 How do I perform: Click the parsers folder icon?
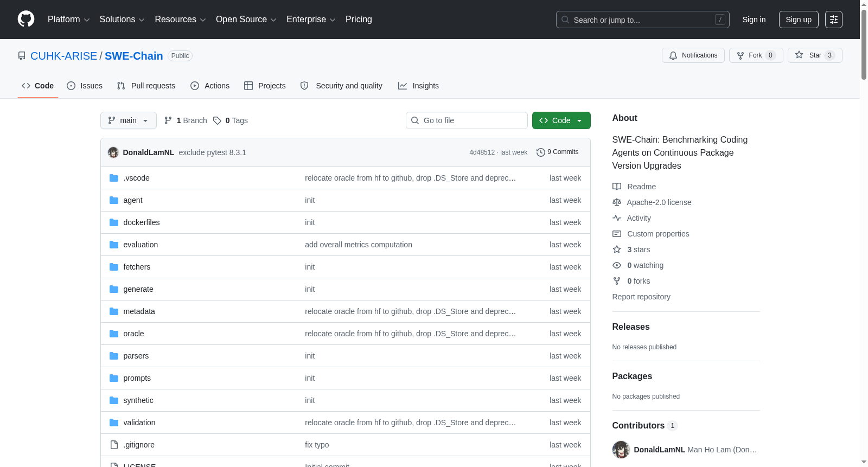(114, 356)
